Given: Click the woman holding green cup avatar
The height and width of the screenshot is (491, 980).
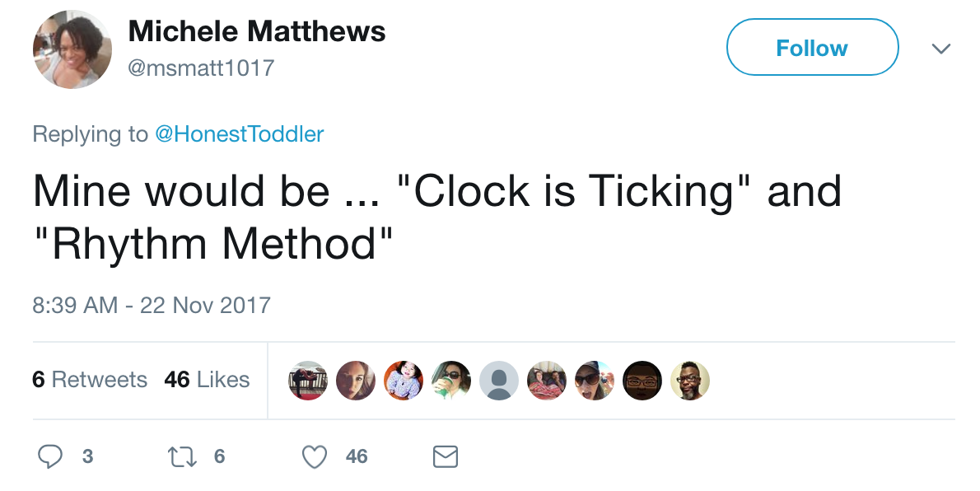Looking at the screenshot, I should click(451, 381).
